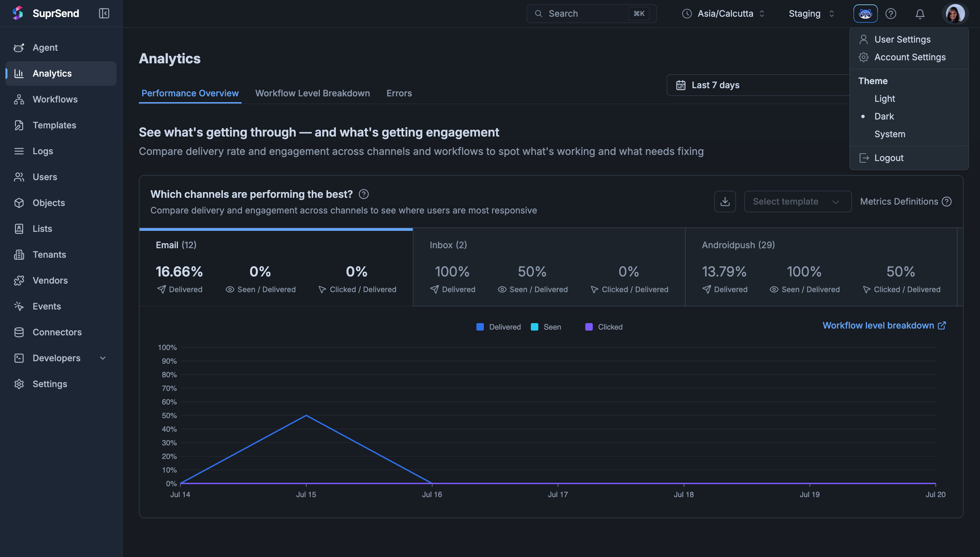Click the Jul 15 chart data point

pyautogui.click(x=306, y=415)
